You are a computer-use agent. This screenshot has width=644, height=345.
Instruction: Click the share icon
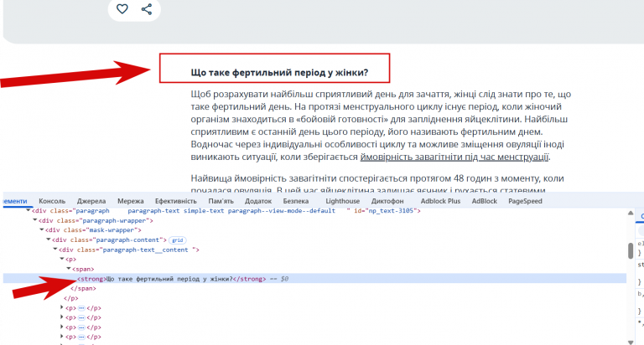click(147, 9)
